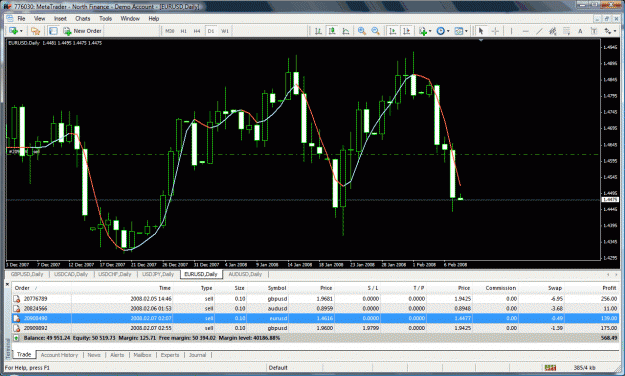Close the Terminal panel with X
The width and height of the screenshot is (625, 376).
point(7,284)
